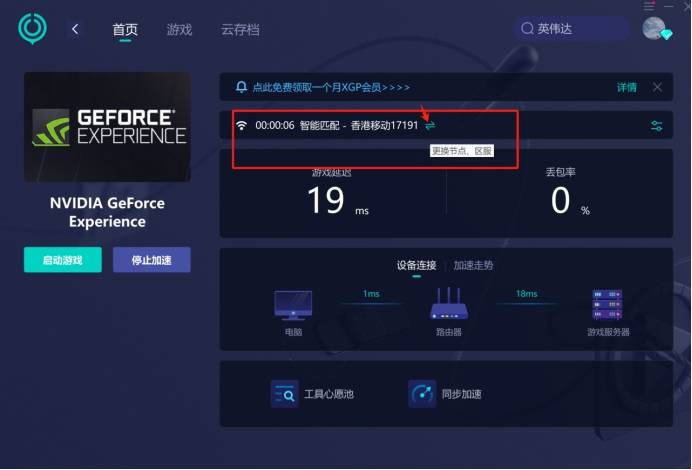Click the user avatar with diamond badge

(655, 29)
